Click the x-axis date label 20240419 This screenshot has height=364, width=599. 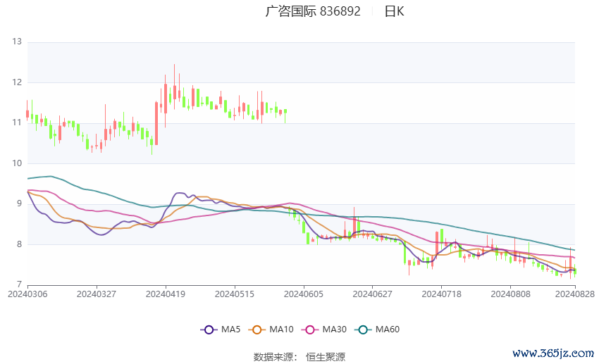pyautogui.click(x=166, y=294)
